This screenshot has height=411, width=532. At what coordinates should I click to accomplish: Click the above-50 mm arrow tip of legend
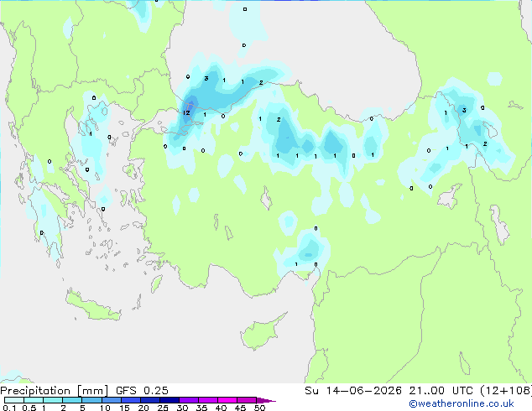266,400
